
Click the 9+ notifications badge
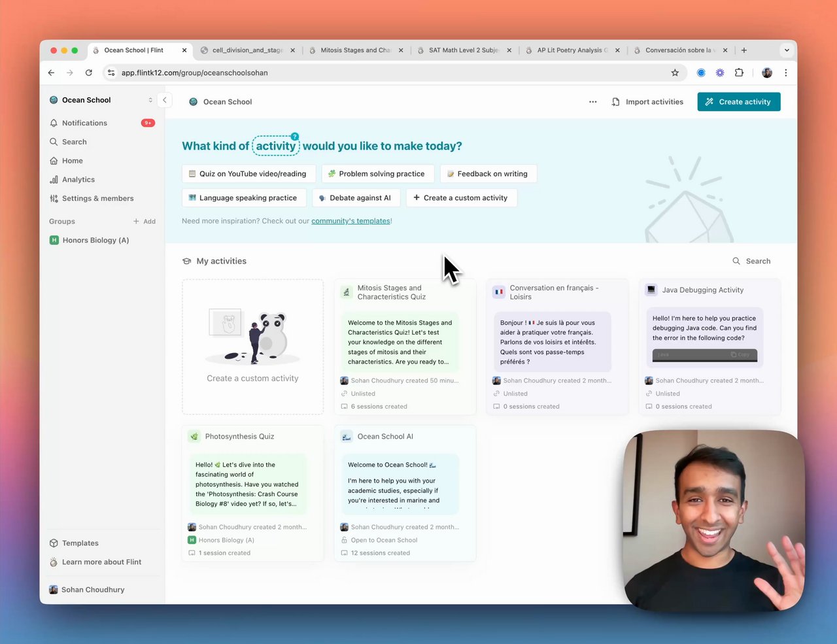[x=148, y=123]
